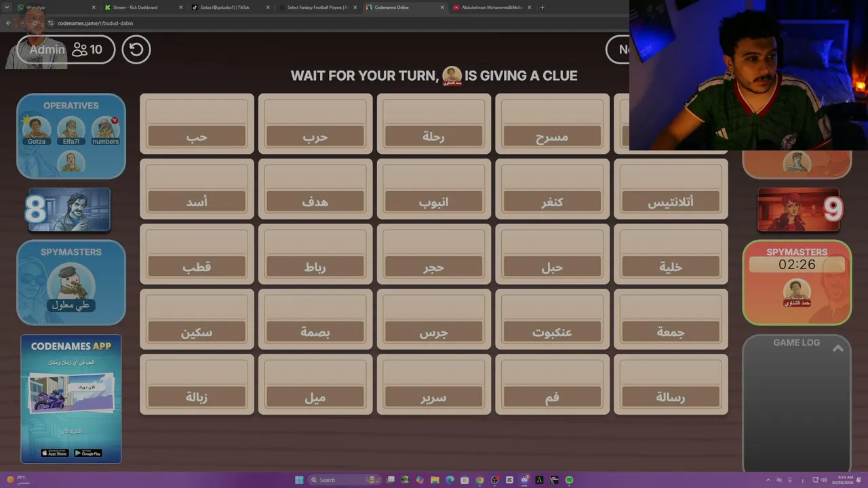Open Discord from the taskbar
Viewport: 868px width, 488px height.
click(524, 480)
